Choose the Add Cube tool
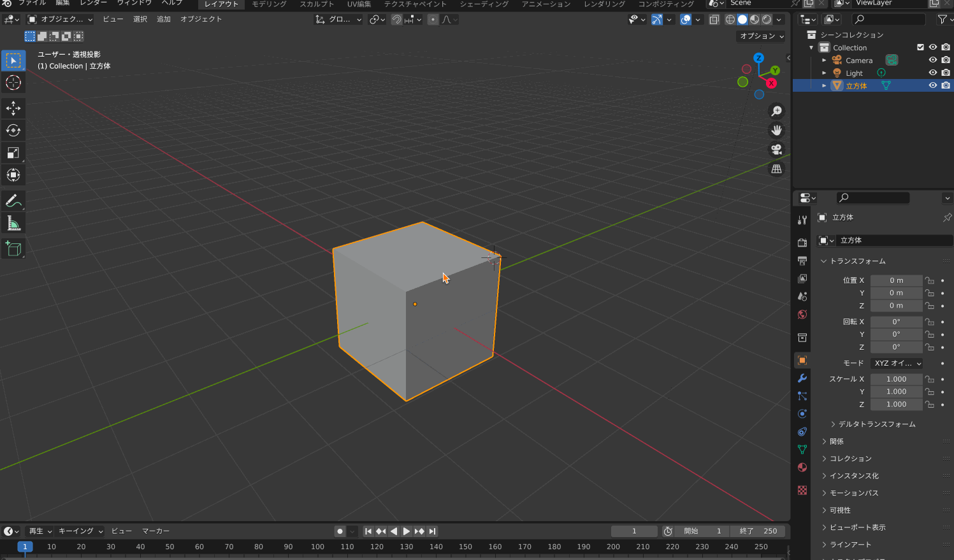This screenshot has height=560, width=954. click(13, 248)
